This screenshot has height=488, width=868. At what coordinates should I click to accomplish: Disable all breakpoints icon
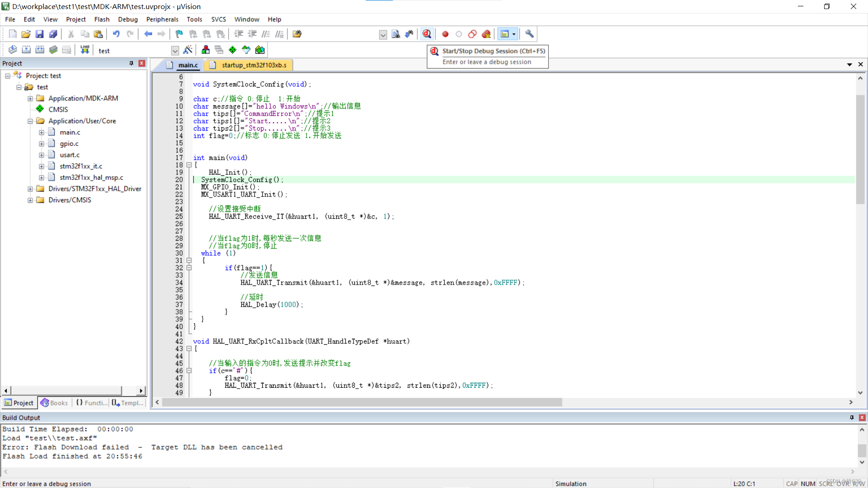472,34
